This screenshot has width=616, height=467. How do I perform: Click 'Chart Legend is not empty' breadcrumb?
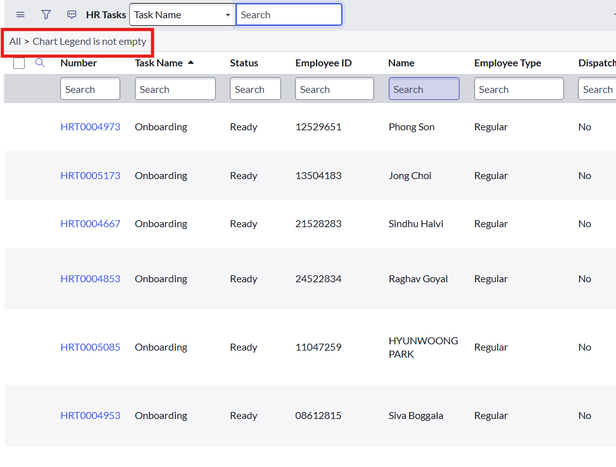pos(89,42)
